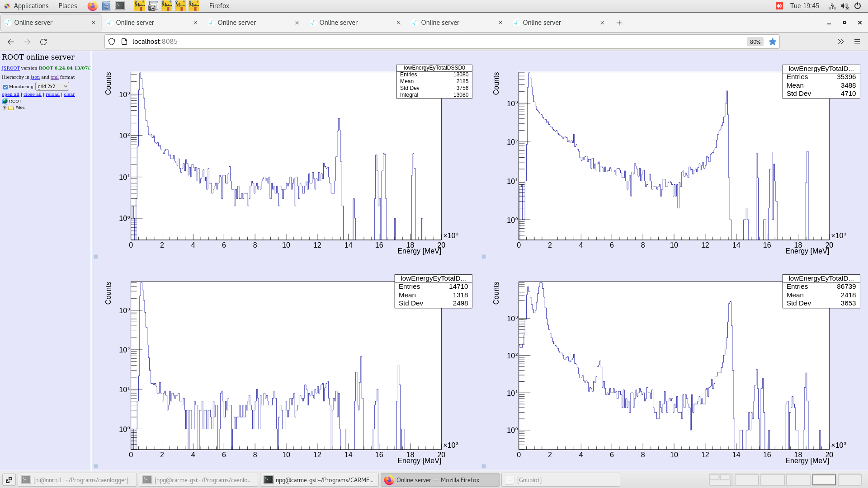The height and width of the screenshot is (488, 868).
Task: Open the grid 2x2 layout dropdown
Action: 52,86
